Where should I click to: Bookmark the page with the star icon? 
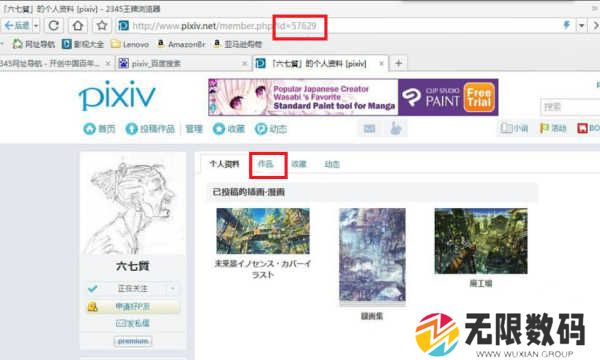tap(102, 26)
